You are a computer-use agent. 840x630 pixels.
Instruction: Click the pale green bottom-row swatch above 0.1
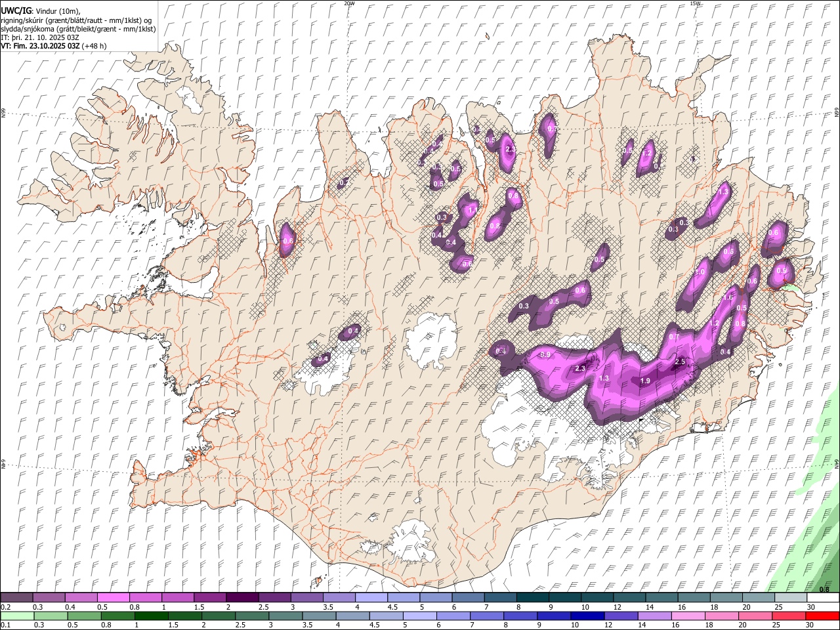pyautogui.click(x=17, y=616)
